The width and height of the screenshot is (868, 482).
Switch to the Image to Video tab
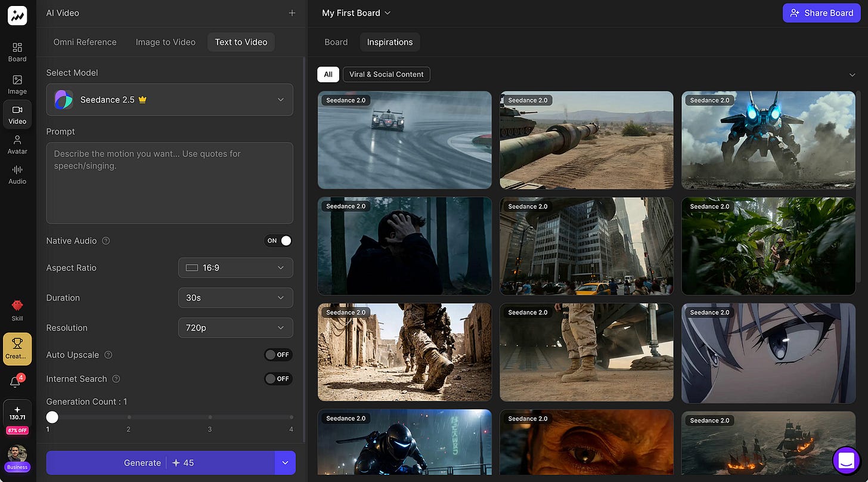[x=166, y=42]
